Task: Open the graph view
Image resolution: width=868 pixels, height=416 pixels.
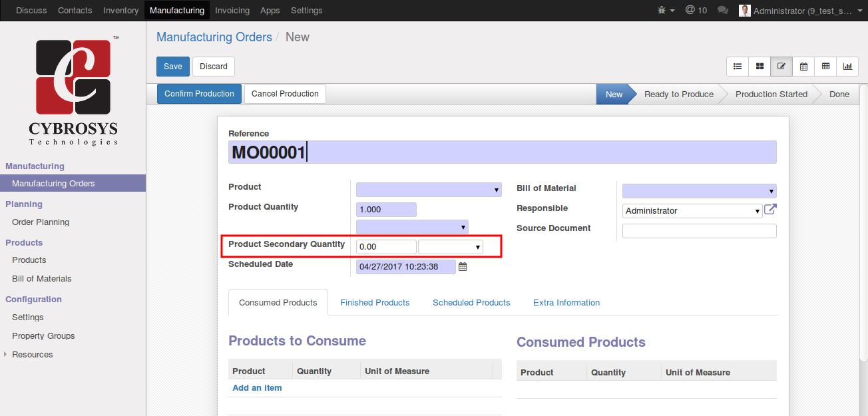Action: coord(847,67)
